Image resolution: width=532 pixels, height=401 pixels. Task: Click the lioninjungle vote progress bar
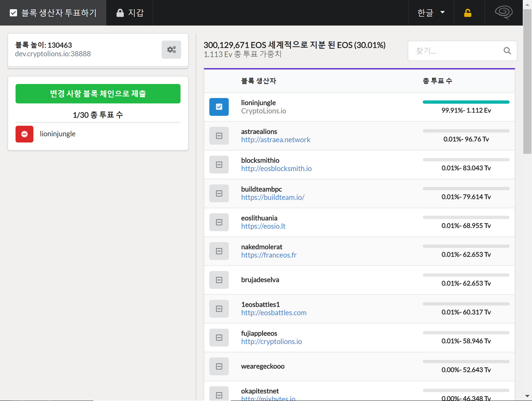466,102
